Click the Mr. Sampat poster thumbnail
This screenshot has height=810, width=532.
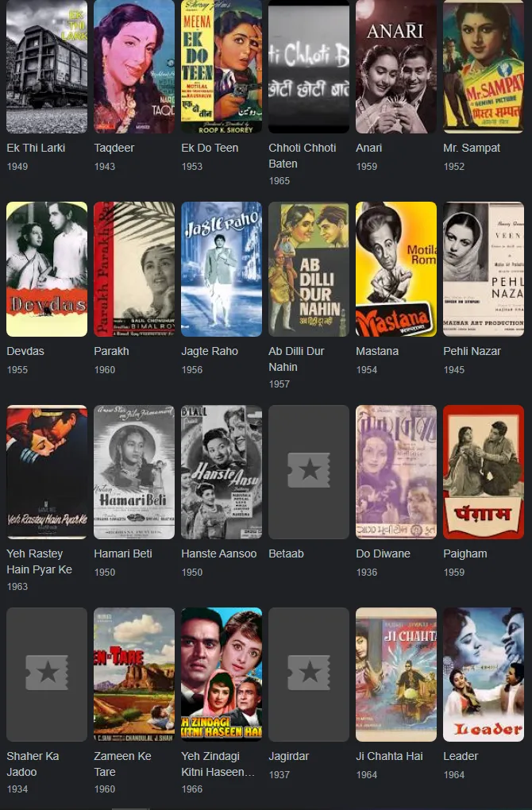(484, 66)
